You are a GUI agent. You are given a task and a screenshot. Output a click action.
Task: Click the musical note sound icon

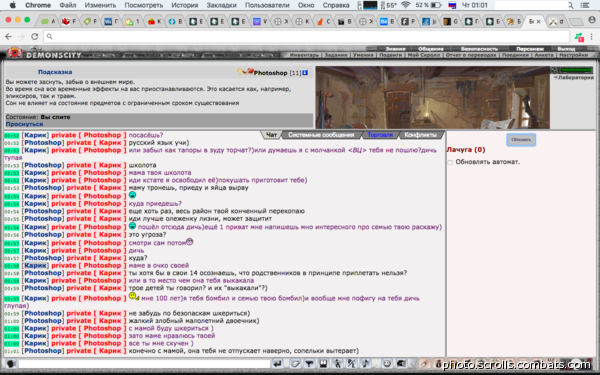(x=365, y=364)
